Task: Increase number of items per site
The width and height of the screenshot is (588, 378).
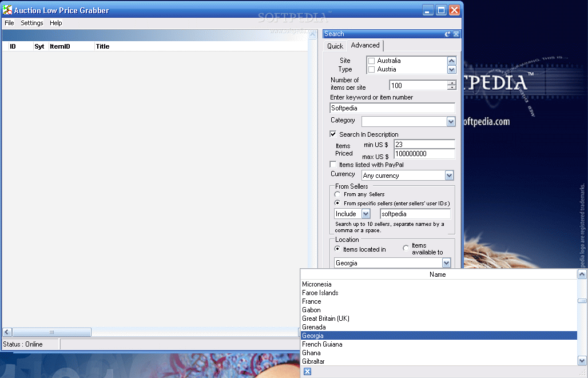Action: tap(452, 83)
